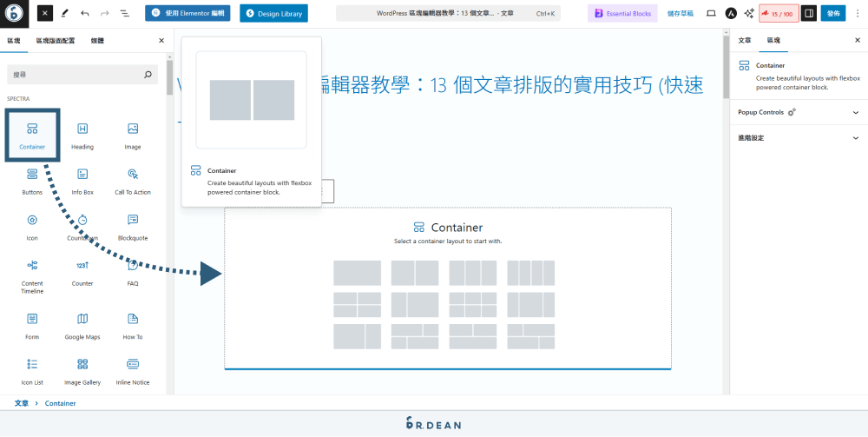Add the Blockquote block
868x437 pixels.
[x=133, y=227]
